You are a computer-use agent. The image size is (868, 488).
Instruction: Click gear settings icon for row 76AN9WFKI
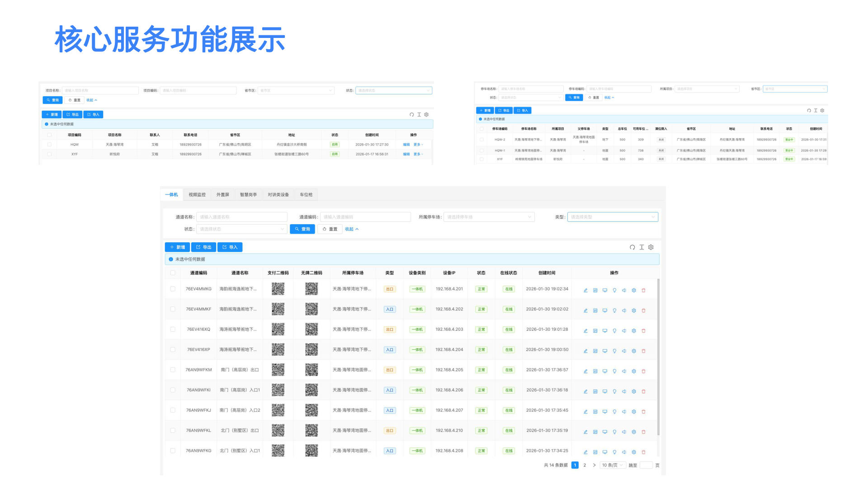(x=634, y=392)
